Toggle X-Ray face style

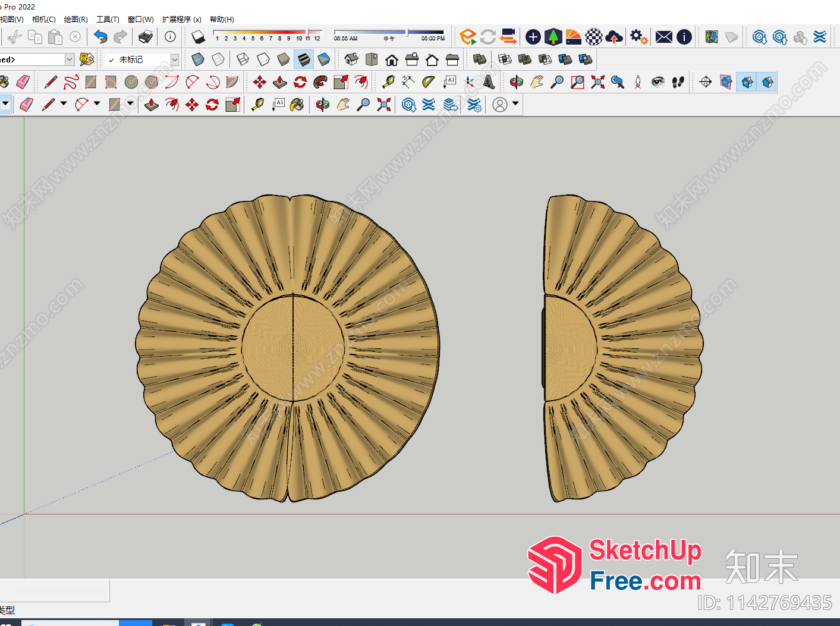point(198,59)
